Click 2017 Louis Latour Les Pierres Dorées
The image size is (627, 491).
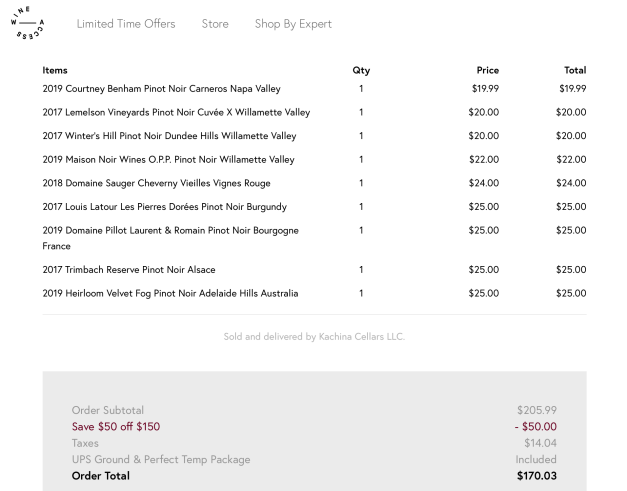(x=164, y=207)
